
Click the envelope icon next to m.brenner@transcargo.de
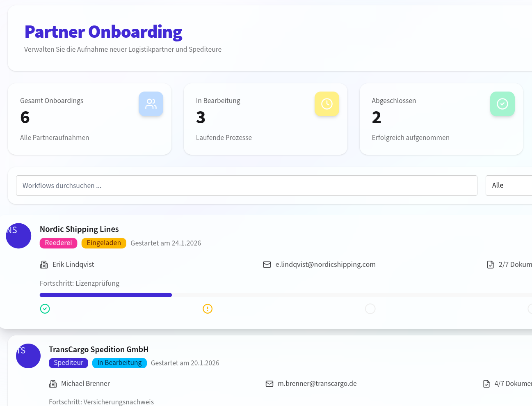(269, 383)
